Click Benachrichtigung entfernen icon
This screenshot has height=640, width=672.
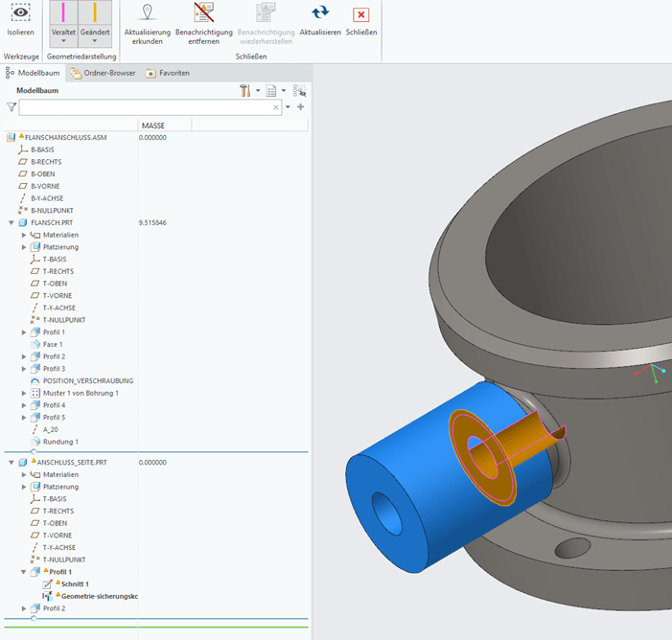click(x=203, y=12)
